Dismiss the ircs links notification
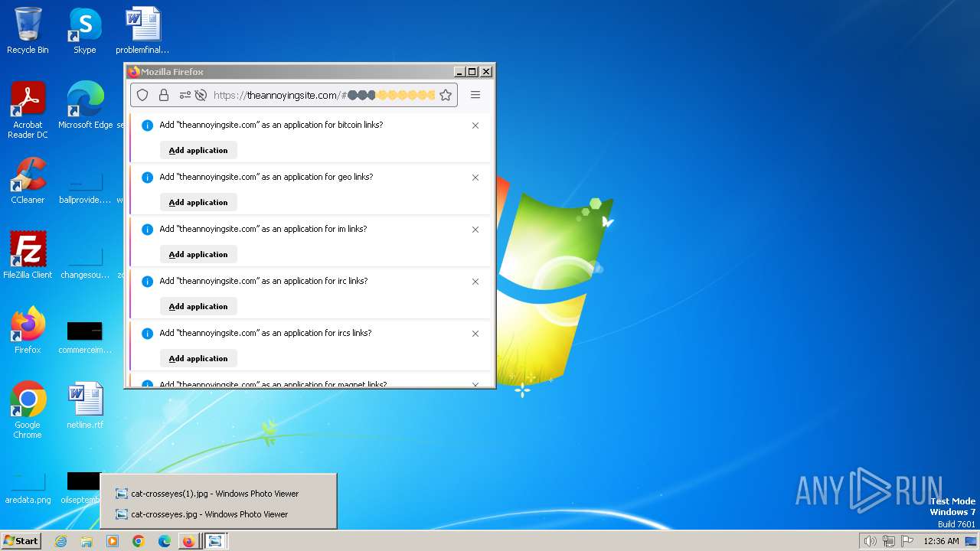The width and height of the screenshot is (980, 551). tap(475, 334)
